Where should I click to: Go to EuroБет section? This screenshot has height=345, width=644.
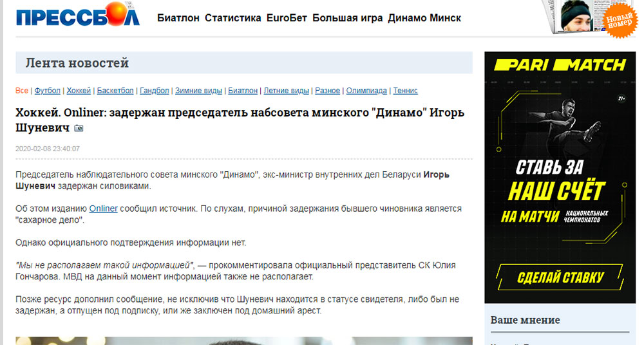287,18
